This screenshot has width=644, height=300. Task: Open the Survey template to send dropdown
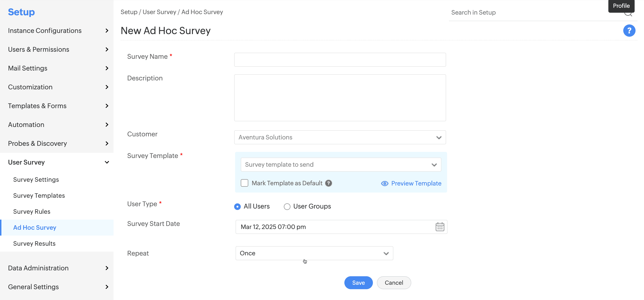(341, 165)
